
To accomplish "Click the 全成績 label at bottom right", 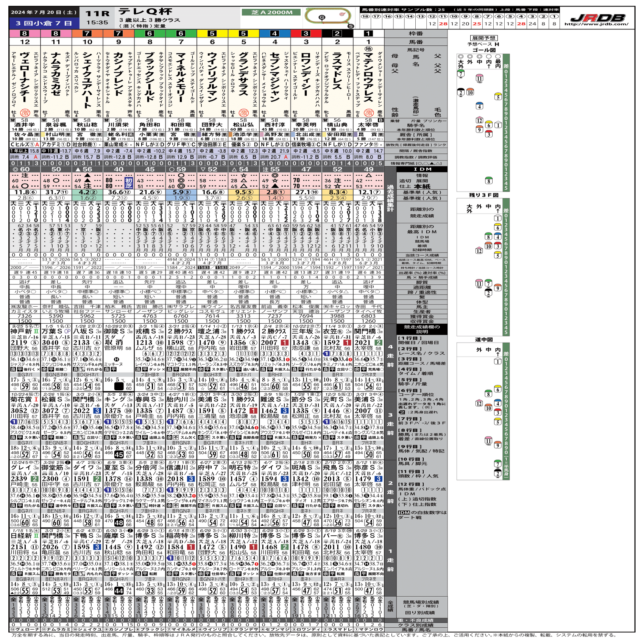I will coord(390,607).
